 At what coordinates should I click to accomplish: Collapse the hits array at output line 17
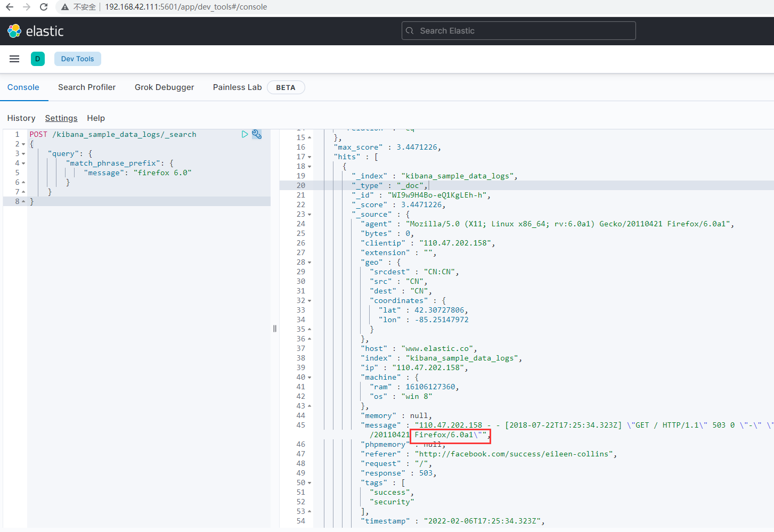tap(309, 157)
